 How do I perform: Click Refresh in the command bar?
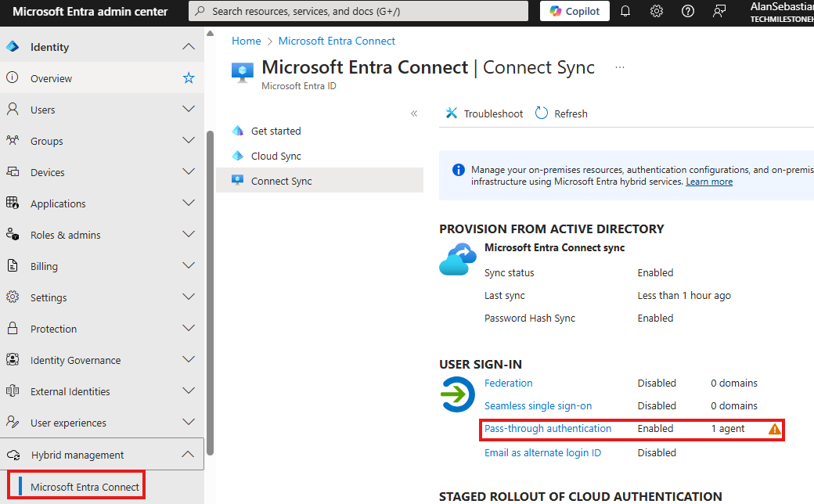561,113
